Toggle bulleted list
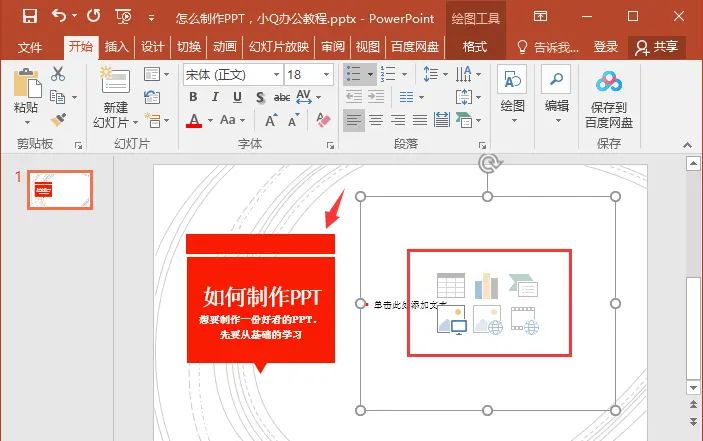The width and height of the screenshot is (703, 441). pos(353,74)
